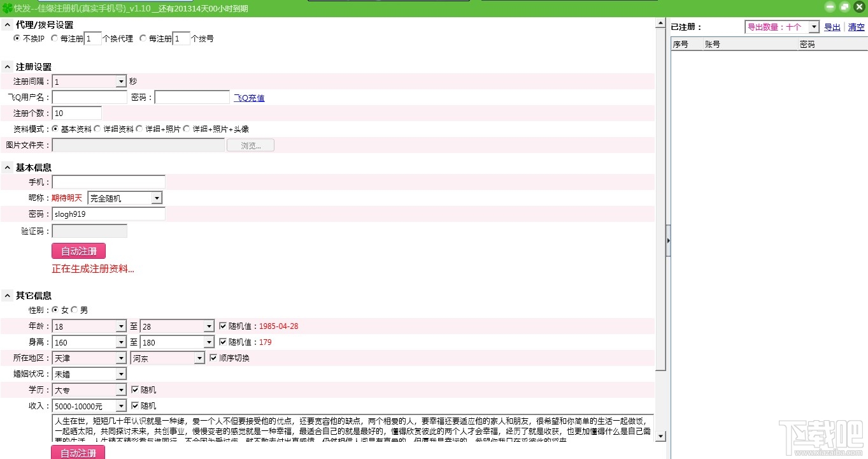Click the panel splitter arrow handle
Viewport: 868px width, 459px height.
668,240
